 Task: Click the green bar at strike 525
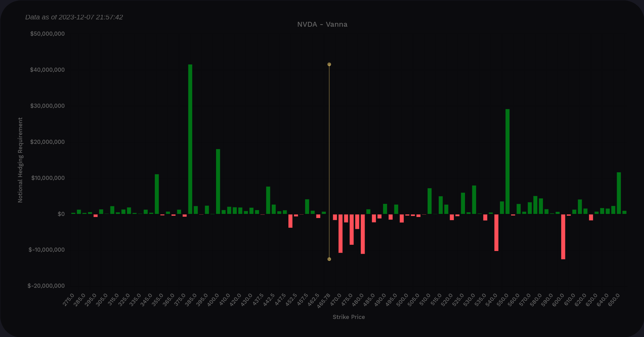(463, 203)
